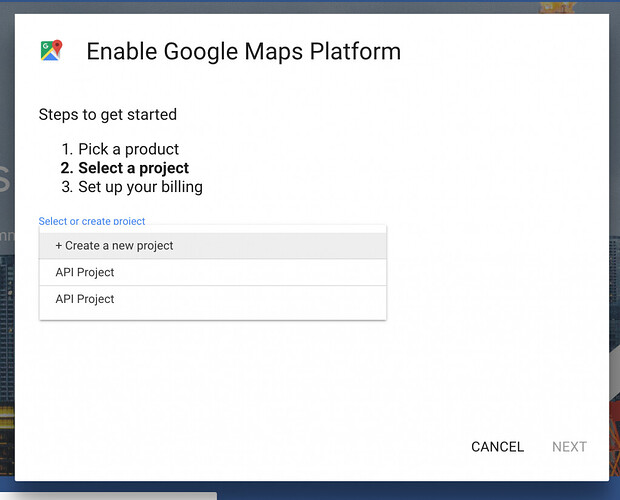620x500 pixels.
Task: Choose '+ Create a new project' option
Action: [213, 246]
